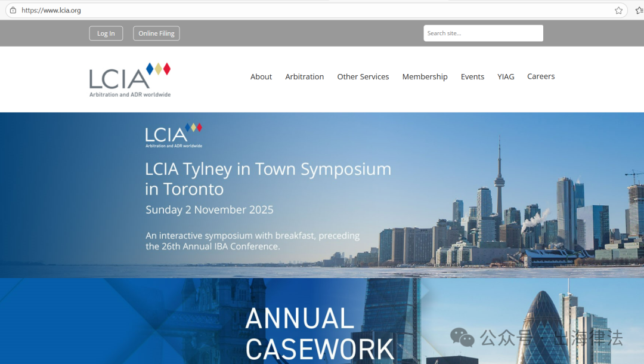Open the Online Filing button
This screenshot has width=644, height=364.
click(156, 33)
